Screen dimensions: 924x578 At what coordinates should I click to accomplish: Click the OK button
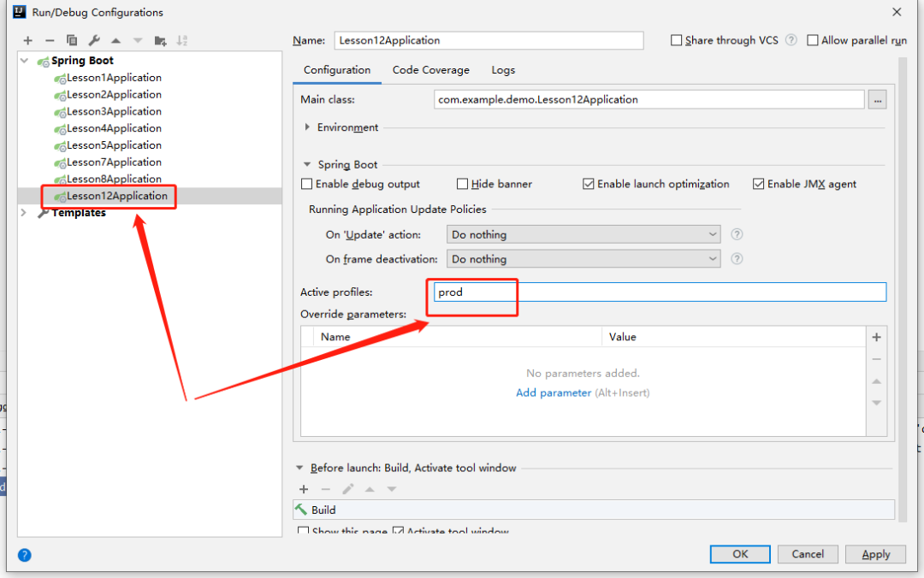740,554
